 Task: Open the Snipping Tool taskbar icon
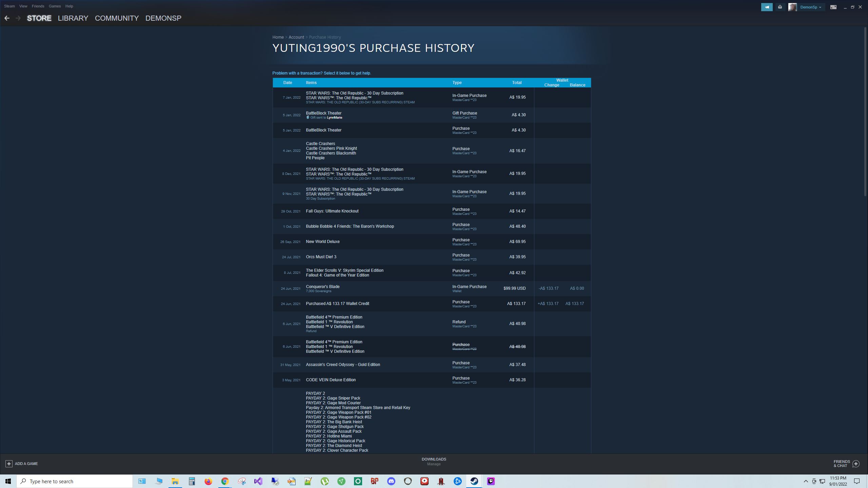coord(241,481)
